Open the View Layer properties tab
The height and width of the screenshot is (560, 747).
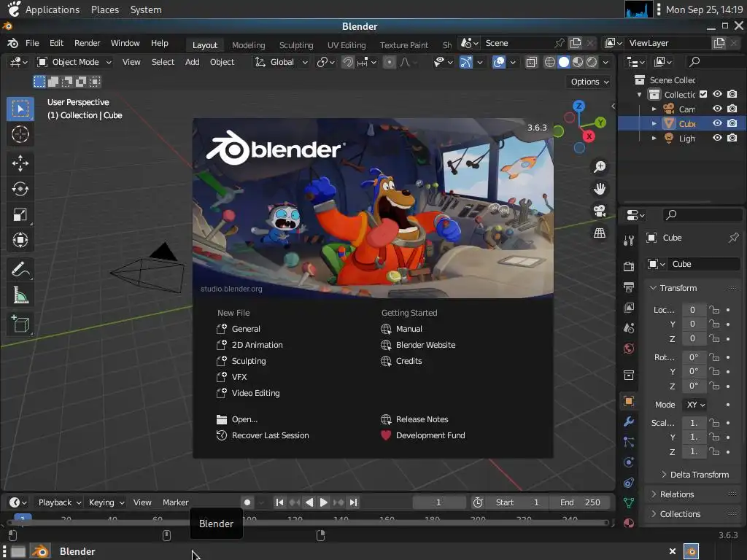[x=629, y=308]
